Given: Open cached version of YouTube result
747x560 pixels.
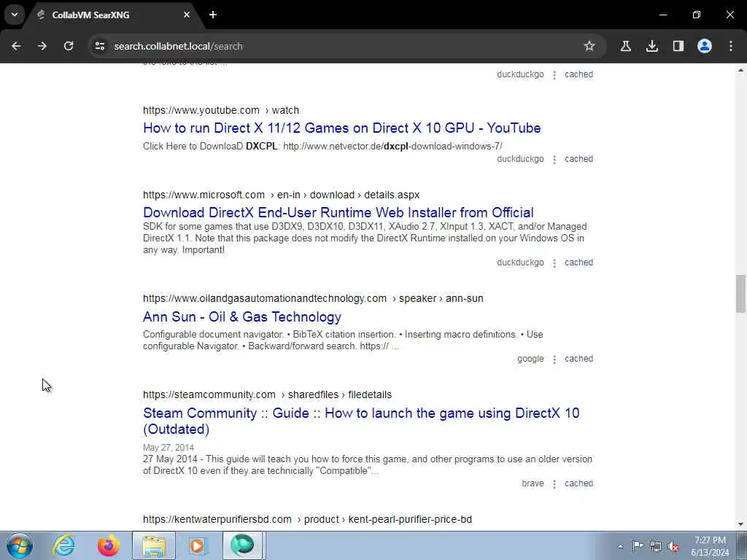Looking at the screenshot, I should (x=578, y=159).
